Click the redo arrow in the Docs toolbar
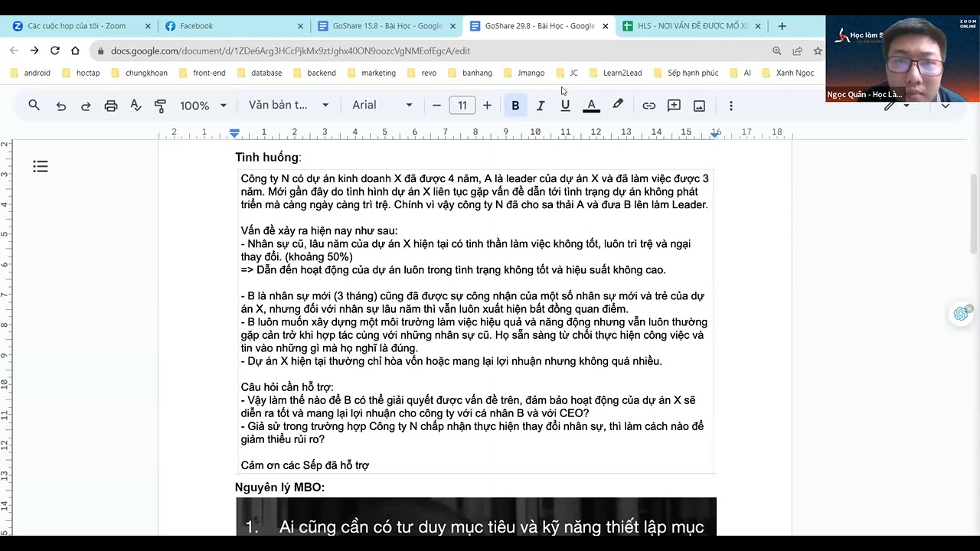The height and width of the screenshot is (551, 980). (x=86, y=106)
